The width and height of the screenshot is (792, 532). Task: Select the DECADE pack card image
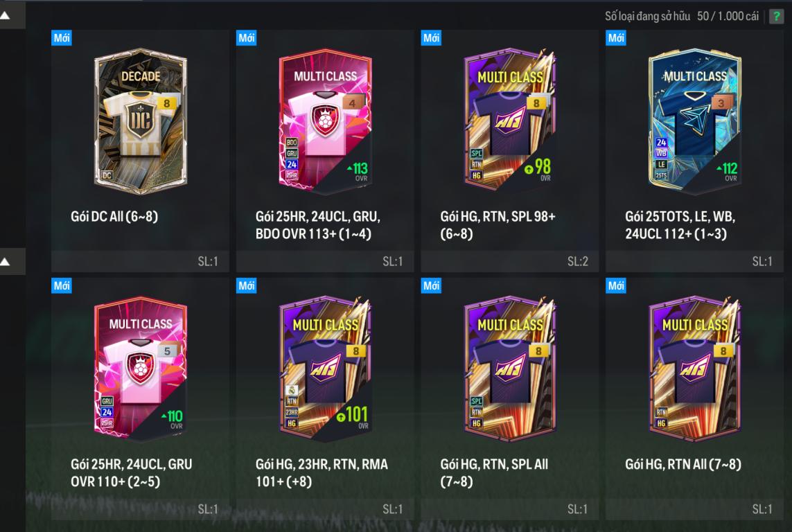141,122
